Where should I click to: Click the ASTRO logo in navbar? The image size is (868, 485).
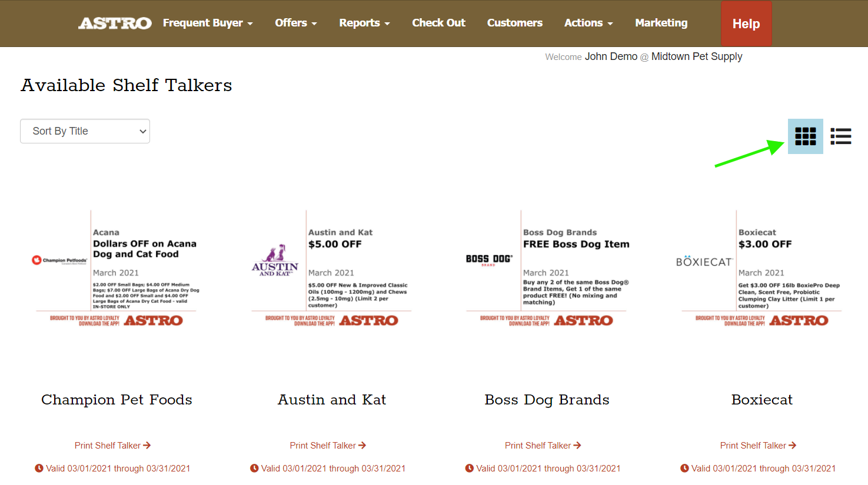pos(115,23)
